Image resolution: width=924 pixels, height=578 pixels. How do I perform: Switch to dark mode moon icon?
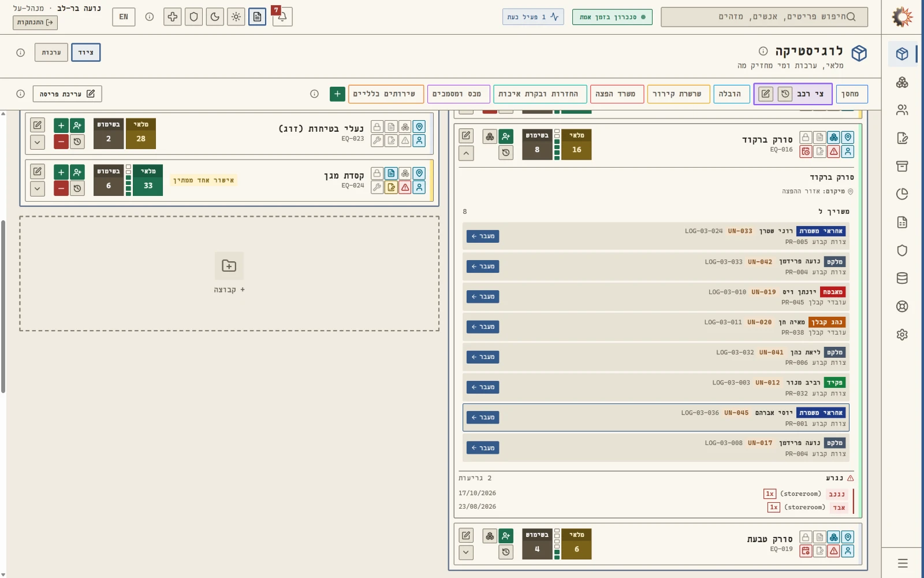pos(215,17)
